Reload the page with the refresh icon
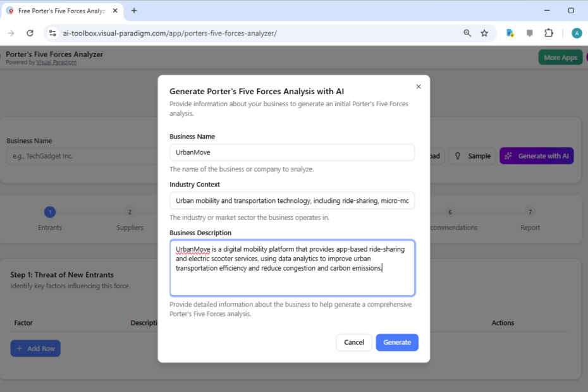The height and width of the screenshot is (392, 588). [30, 34]
